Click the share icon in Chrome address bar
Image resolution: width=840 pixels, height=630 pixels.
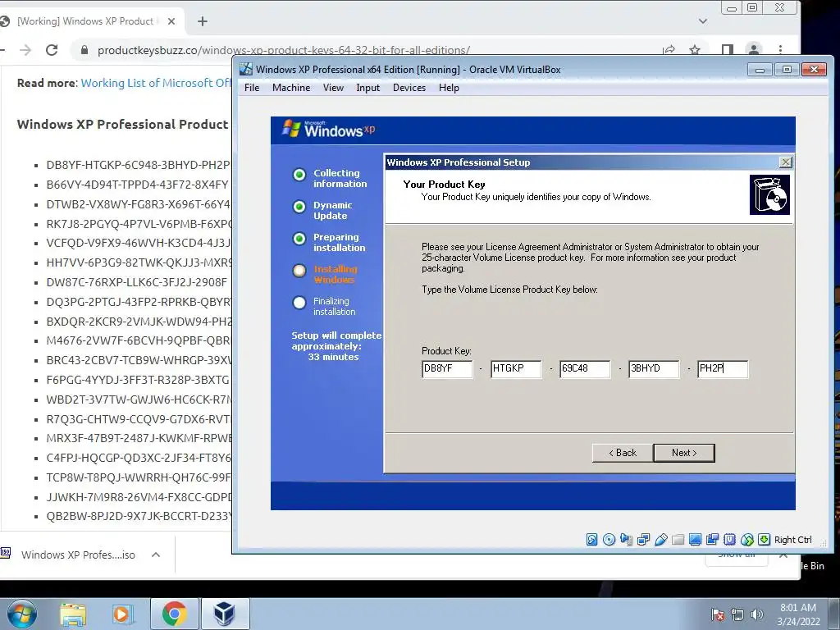pos(669,50)
